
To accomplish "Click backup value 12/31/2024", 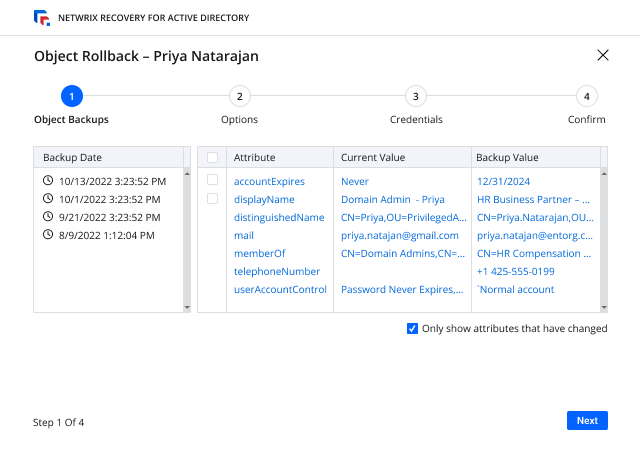I will 503,181.
